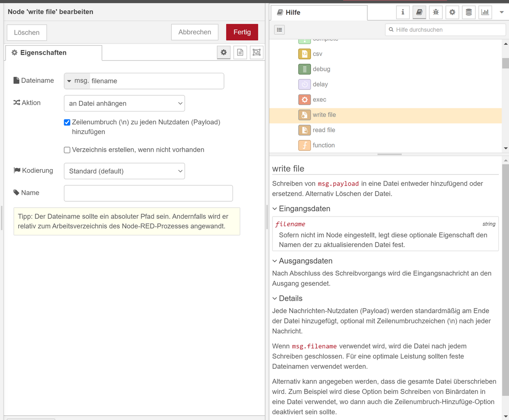The height and width of the screenshot is (420, 509).
Task: Click 'msg.filename' code text in Details
Action: pyautogui.click(x=314, y=346)
